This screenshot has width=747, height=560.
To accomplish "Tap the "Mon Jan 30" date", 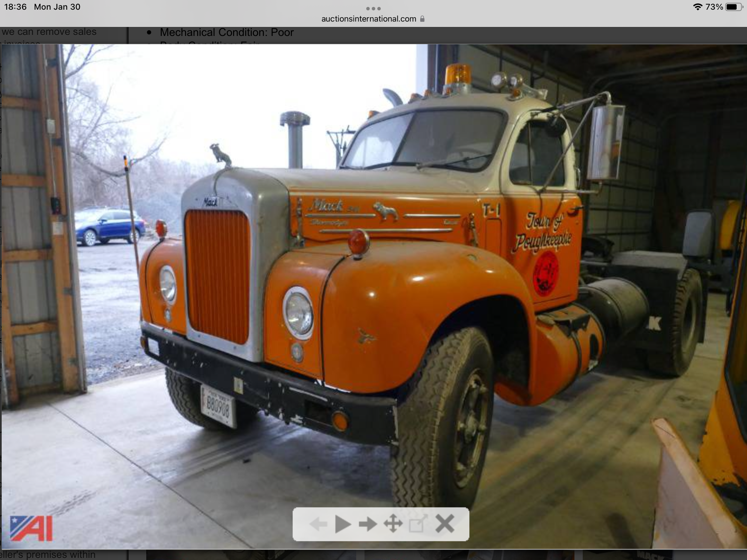I will [57, 7].
